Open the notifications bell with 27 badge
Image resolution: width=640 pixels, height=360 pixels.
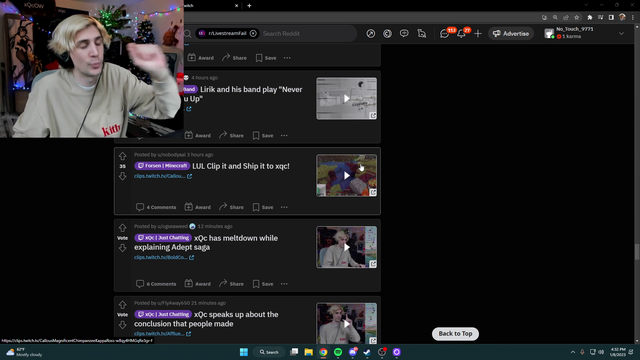pos(462,33)
